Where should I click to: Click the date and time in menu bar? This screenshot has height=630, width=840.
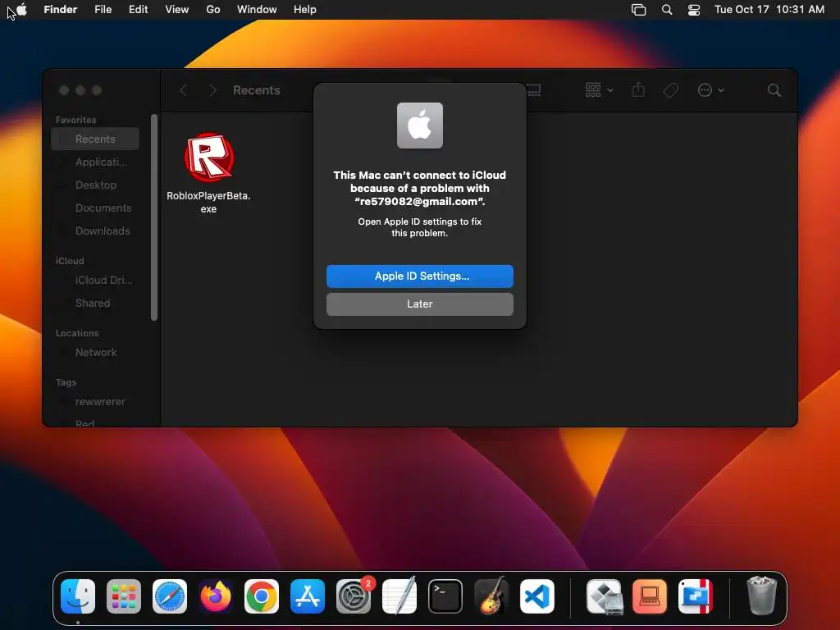[x=769, y=10]
